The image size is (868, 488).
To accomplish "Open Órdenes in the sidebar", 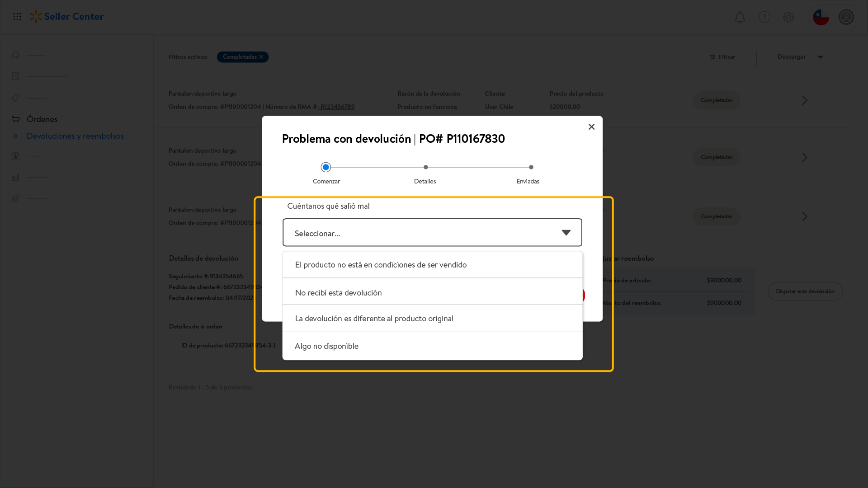I will click(42, 119).
